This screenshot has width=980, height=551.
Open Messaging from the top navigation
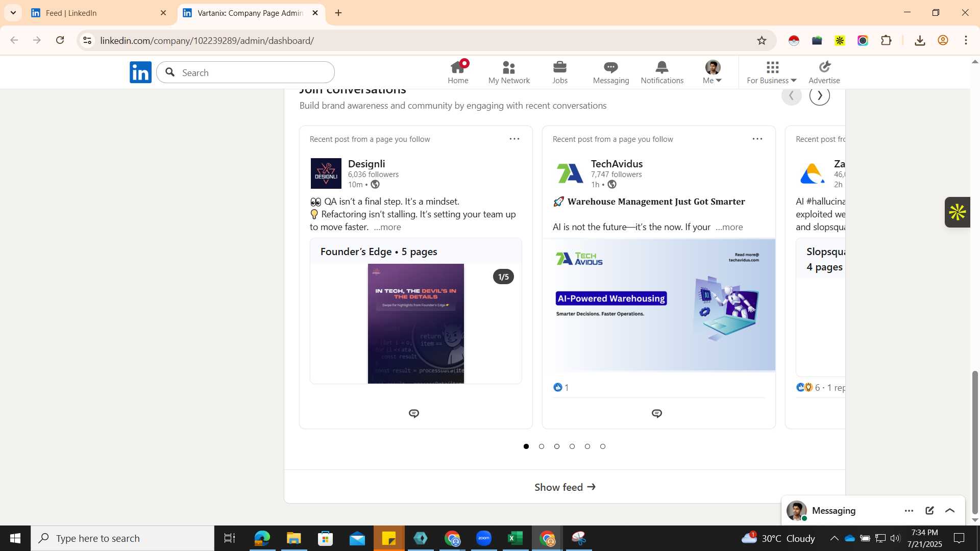[x=611, y=72]
